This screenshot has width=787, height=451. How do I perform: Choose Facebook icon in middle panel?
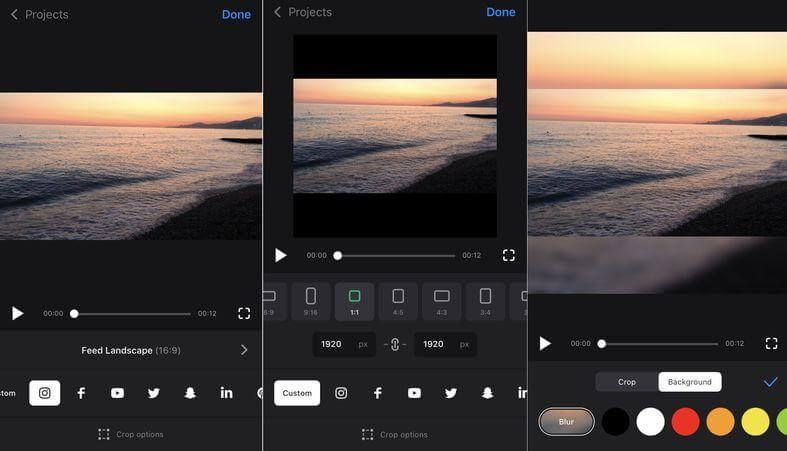(377, 393)
